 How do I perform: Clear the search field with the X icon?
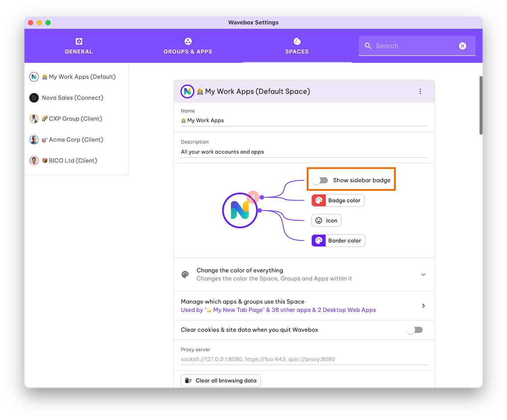point(462,46)
